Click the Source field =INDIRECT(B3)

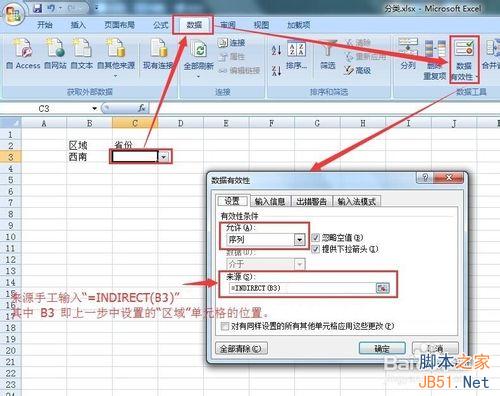(302, 288)
